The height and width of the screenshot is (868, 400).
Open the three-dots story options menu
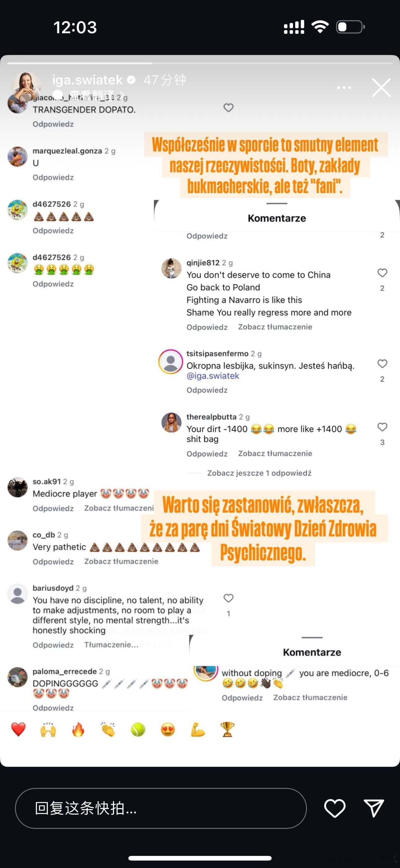(x=344, y=88)
